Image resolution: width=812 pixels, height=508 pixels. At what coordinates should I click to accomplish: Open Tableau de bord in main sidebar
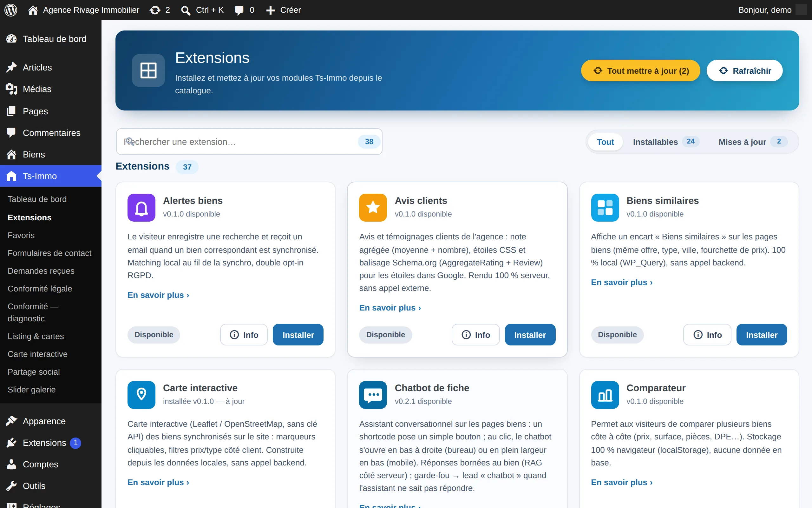[51, 39]
